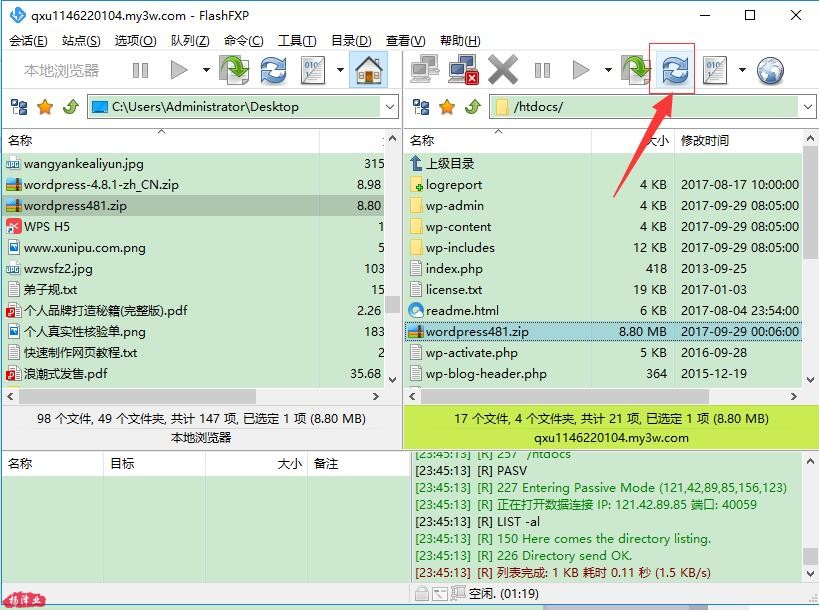
Task: Click the globe icon in the remote toolbar
Action: click(x=770, y=70)
